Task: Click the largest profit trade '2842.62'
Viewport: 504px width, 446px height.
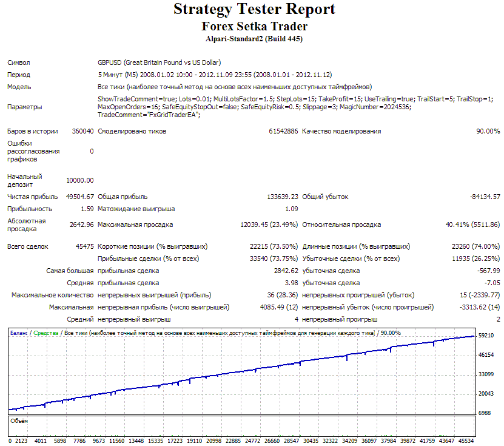Action: pos(286,271)
